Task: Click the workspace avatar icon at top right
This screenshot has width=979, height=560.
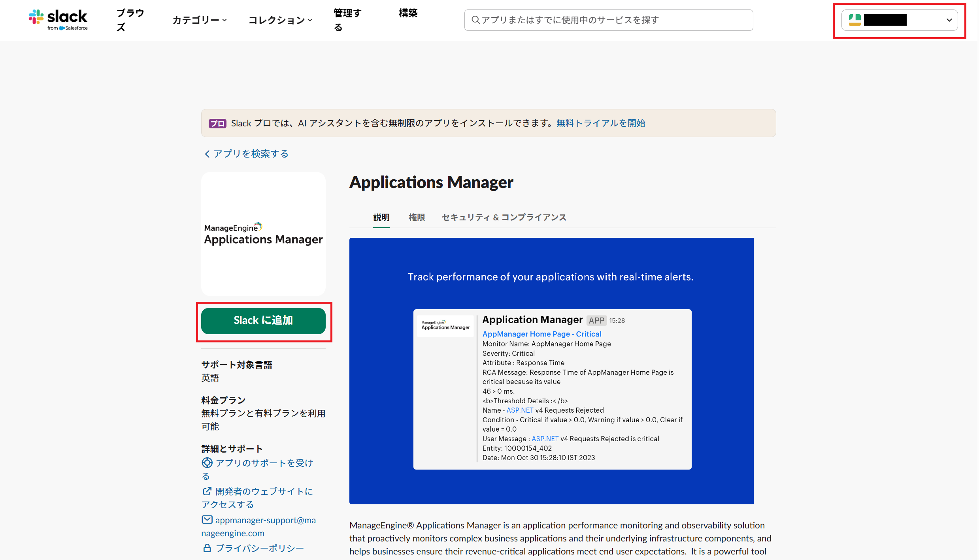Action: [855, 20]
